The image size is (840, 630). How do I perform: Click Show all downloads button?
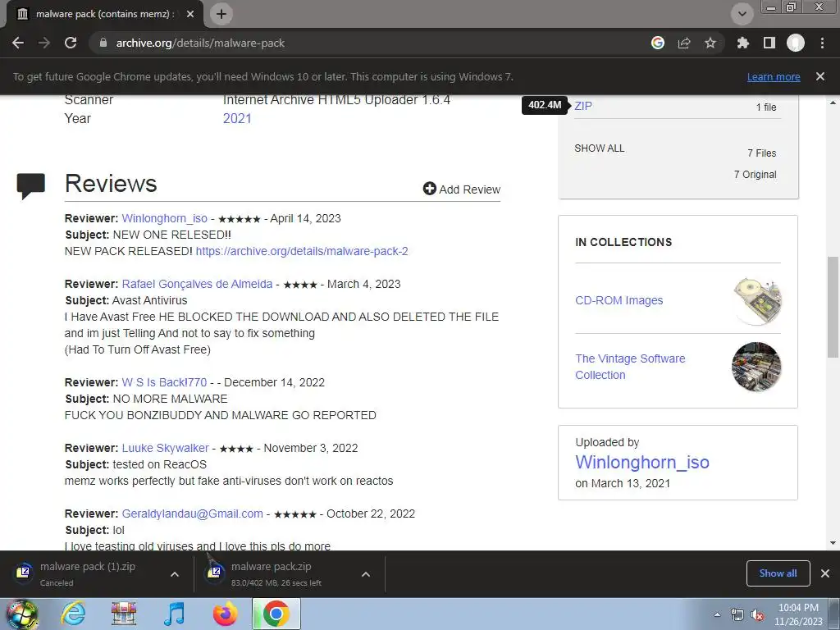(x=778, y=573)
